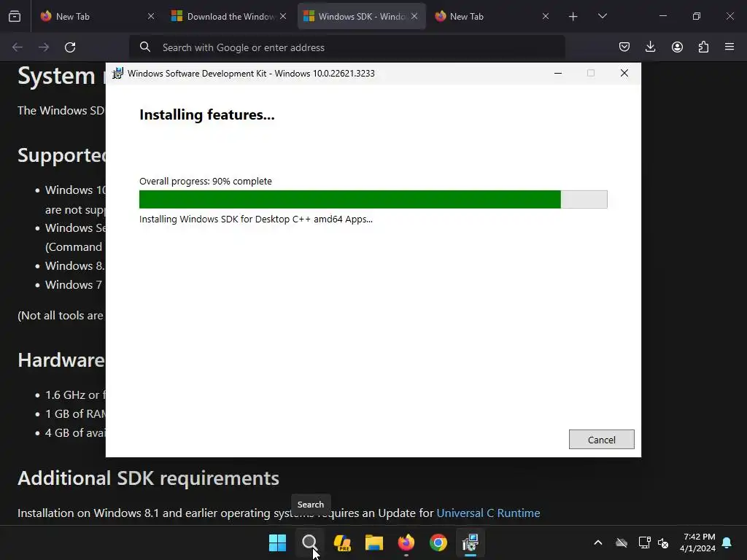Open a new browser tab with plus
This screenshot has height=560, width=747.
(573, 17)
